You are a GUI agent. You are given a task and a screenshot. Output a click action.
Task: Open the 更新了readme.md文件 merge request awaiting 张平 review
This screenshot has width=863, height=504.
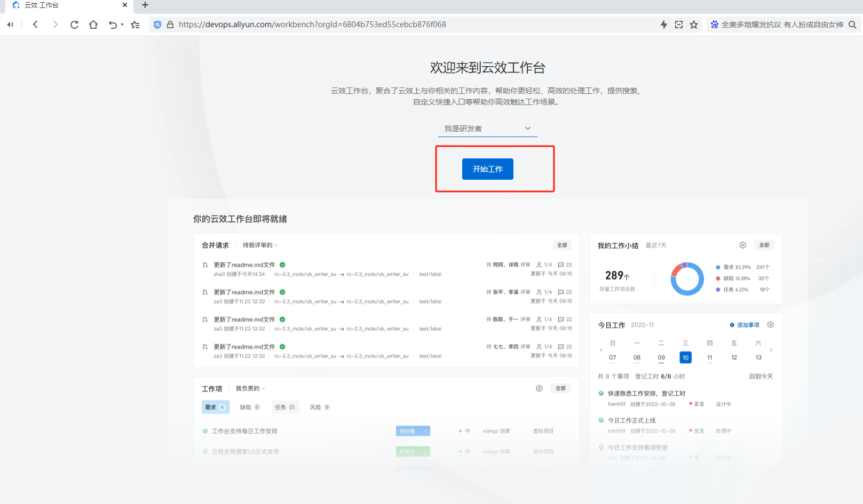click(244, 292)
